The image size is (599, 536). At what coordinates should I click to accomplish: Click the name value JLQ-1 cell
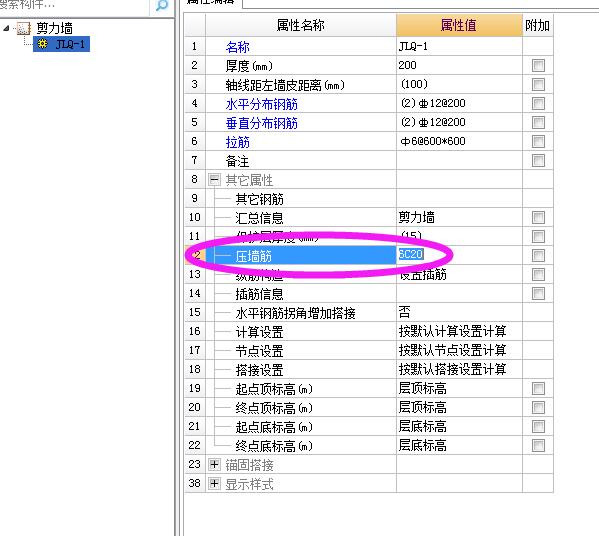[x=459, y=47]
